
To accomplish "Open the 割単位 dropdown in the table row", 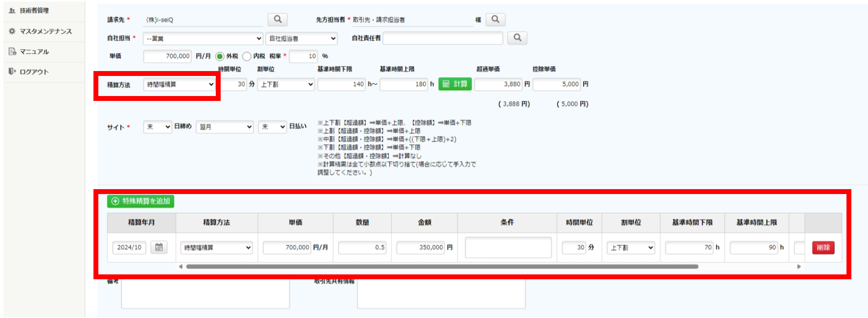I will [x=631, y=248].
